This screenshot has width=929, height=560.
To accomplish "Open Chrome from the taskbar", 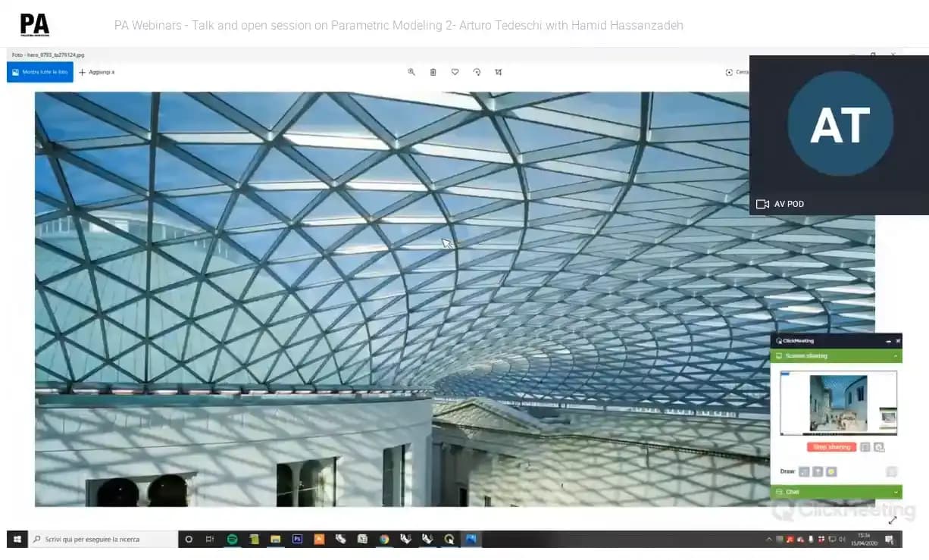I will point(384,540).
